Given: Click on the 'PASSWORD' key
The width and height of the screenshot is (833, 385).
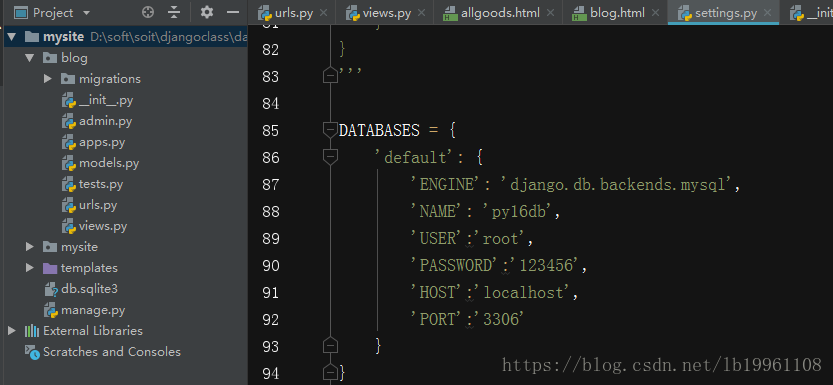Looking at the screenshot, I should coord(455,266).
